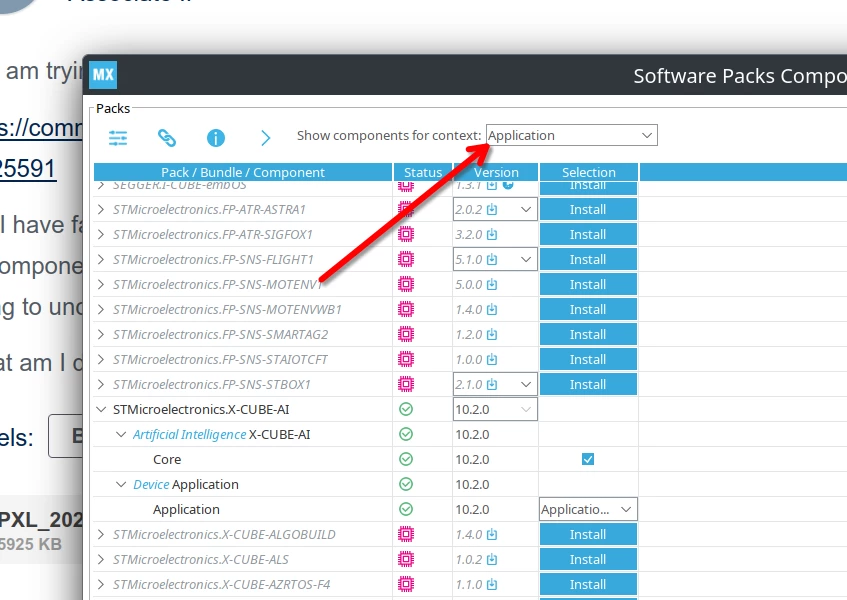
Task: Expand the FP-SNS-MOTENVWB1 tree row
Action: (x=101, y=309)
